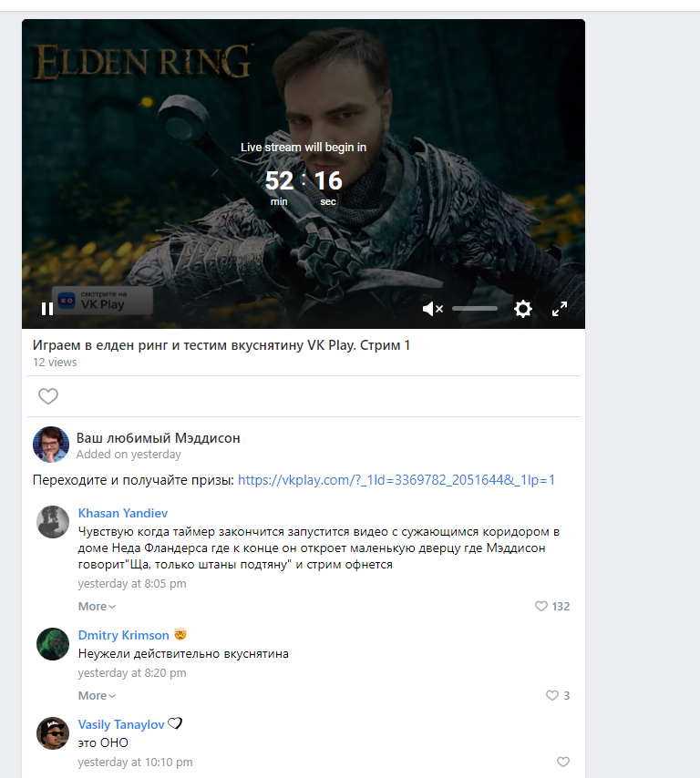Open Vasily Tanaylov's profile
The width and height of the screenshot is (700, 778).
121,724
